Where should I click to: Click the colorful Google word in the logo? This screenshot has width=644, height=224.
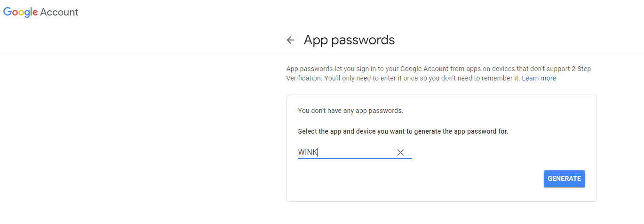[21, 13]
